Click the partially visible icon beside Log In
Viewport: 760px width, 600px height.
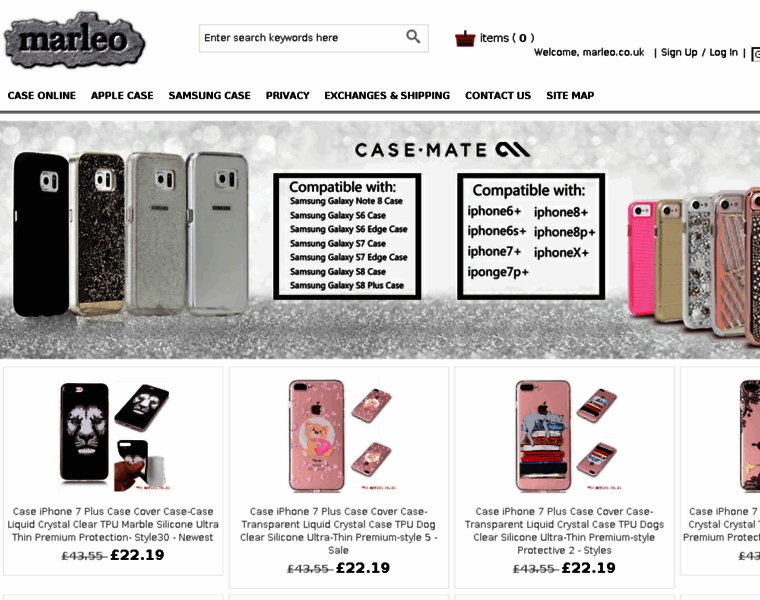pyautogui.click(x=756, y=54)
